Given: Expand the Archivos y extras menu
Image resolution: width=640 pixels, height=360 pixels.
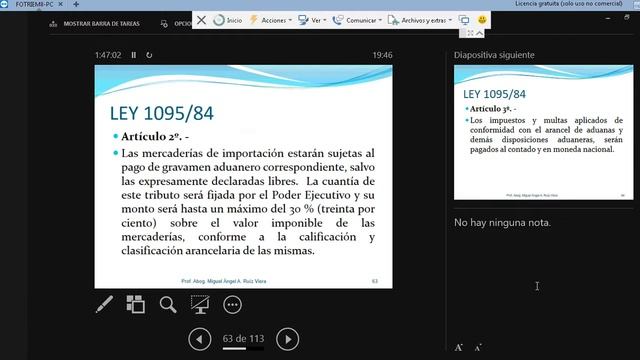Looking at the screenshot, I should (x=420, y=20).
